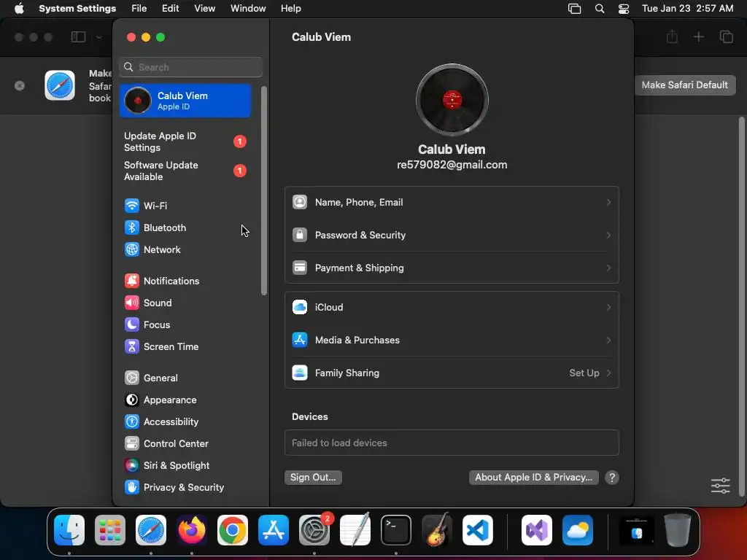Set up Family Sharing
747x560 pixels.
[452, 373]
